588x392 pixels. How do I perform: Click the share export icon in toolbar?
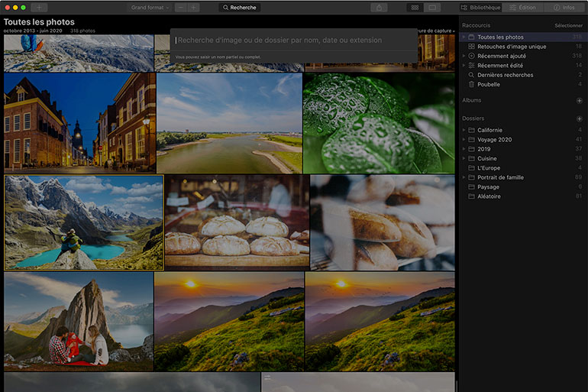(x=380, y=8)
